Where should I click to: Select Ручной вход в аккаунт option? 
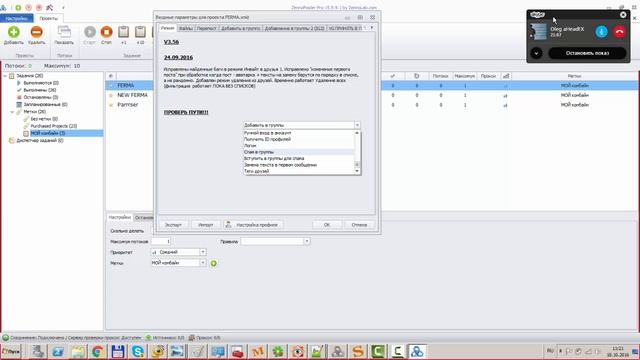(299, 133)
